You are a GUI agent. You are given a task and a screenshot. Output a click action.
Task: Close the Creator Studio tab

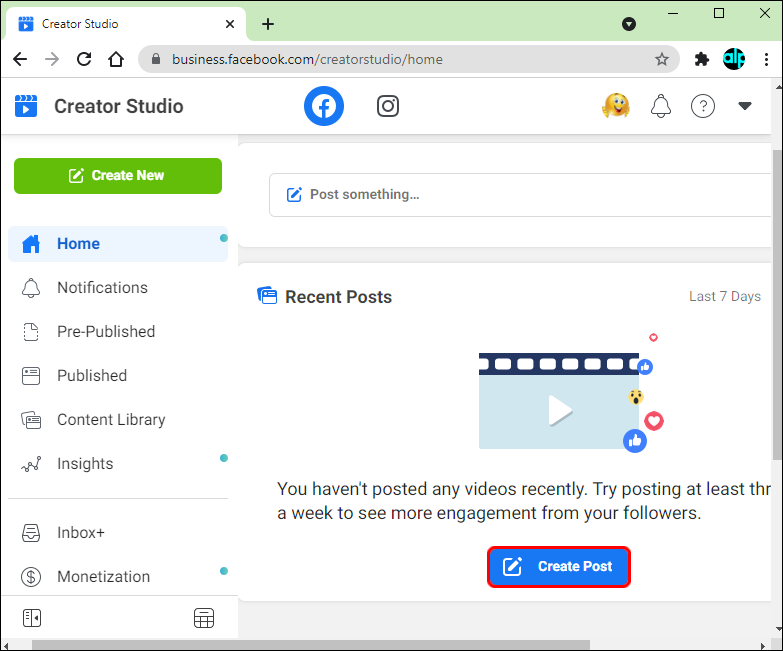(230, 24)
